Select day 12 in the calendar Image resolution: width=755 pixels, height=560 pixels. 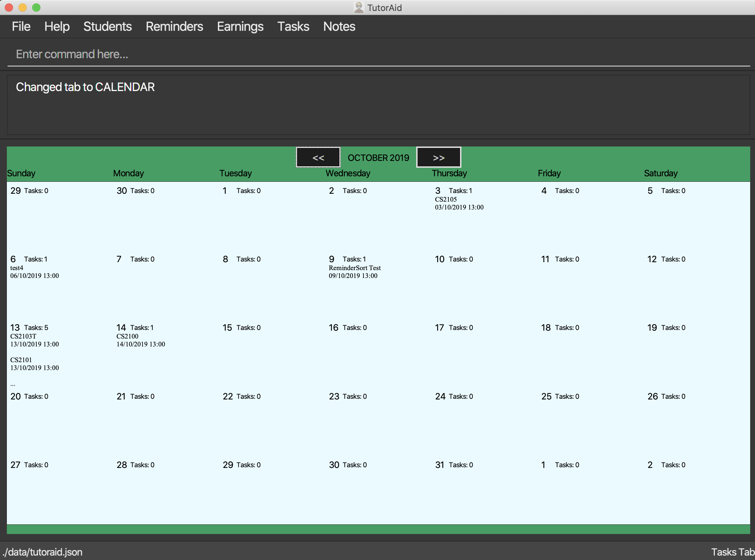(652, 259)
